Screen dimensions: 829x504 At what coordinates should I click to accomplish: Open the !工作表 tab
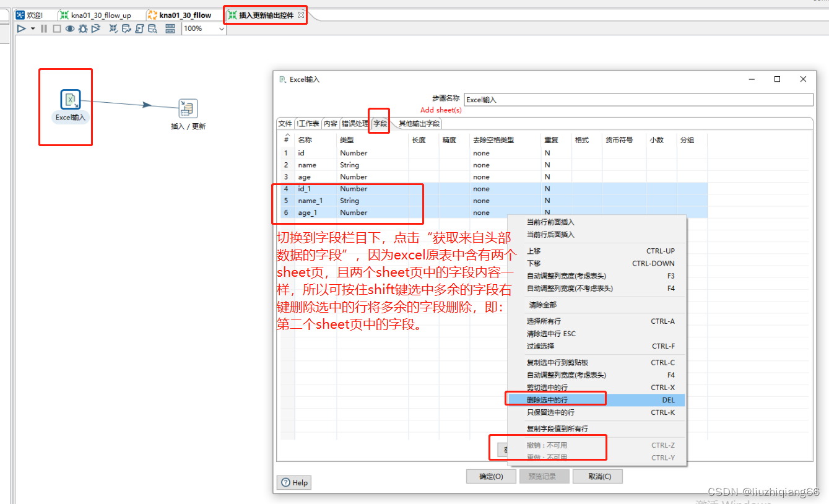coord(308,123)
